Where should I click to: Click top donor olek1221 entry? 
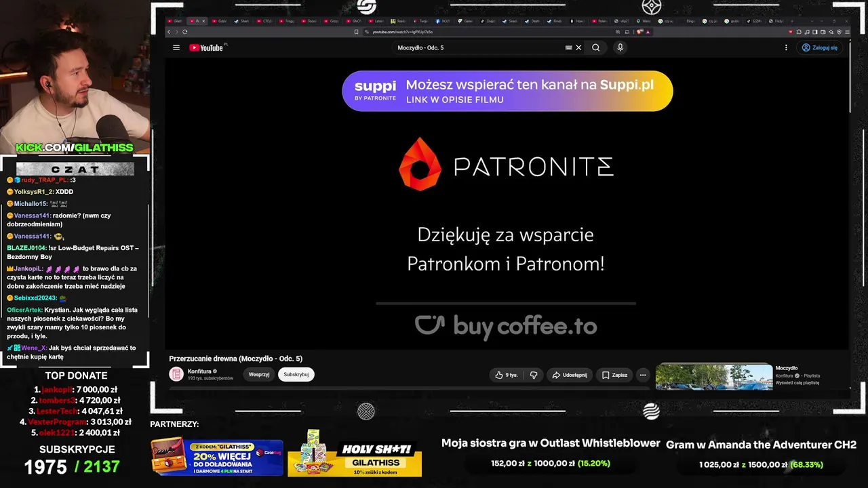(76, 433)
